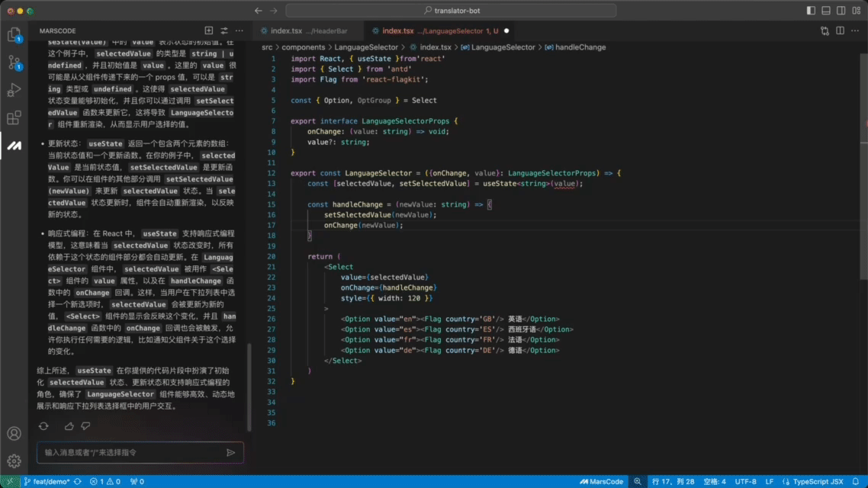
Task: Open the MarsCode panel more actions menu
Action: pyautogui.click(x=240, y=31)
